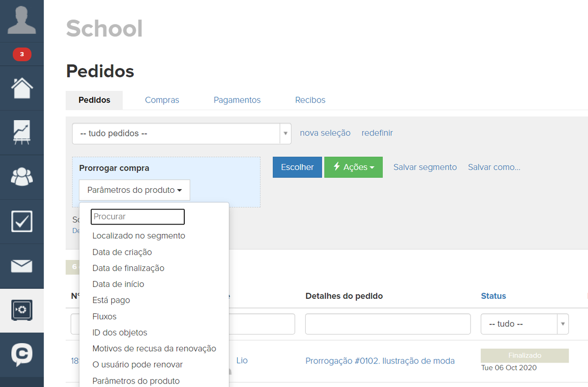This screenshot has width=588, height=387.
Task: Switch to the Compras tab
Action: pos(162,100)
